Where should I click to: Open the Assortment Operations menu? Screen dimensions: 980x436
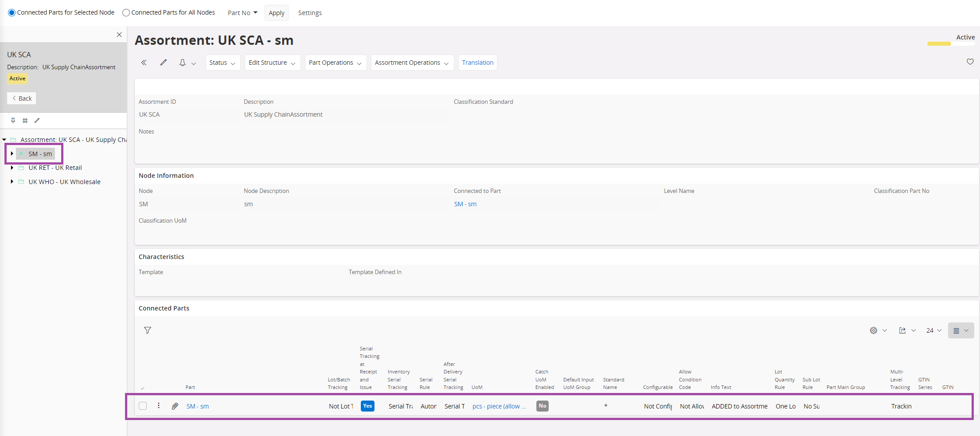[x=412, y=63]
